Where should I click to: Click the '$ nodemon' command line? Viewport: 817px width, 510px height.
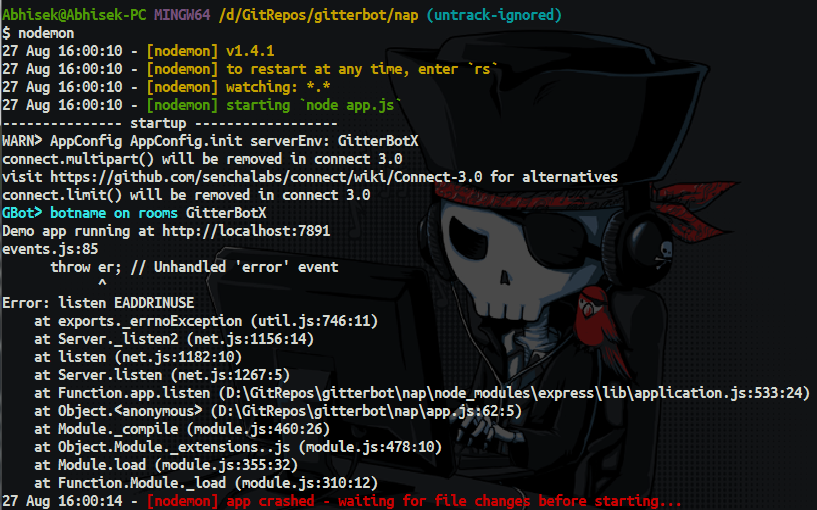(38, 33)
